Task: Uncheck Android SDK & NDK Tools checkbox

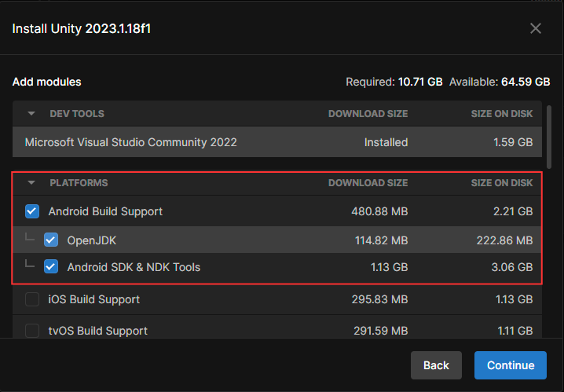Action: (x=51, y=267)
